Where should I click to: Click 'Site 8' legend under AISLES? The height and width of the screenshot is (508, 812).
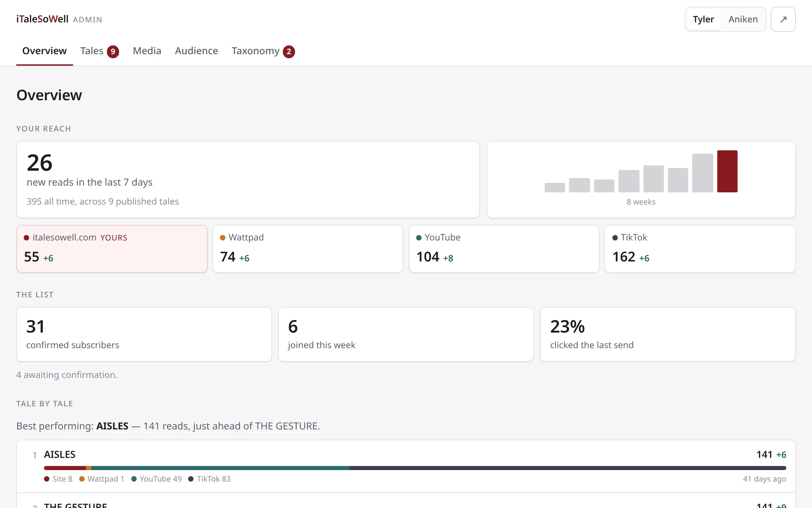coord(58,479)
